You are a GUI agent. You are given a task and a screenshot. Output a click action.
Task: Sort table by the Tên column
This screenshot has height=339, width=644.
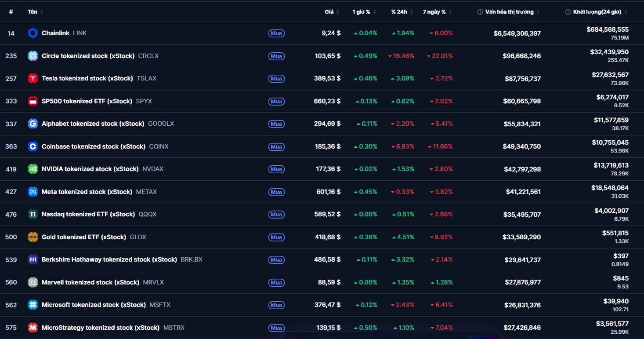(x=35, y=12)
